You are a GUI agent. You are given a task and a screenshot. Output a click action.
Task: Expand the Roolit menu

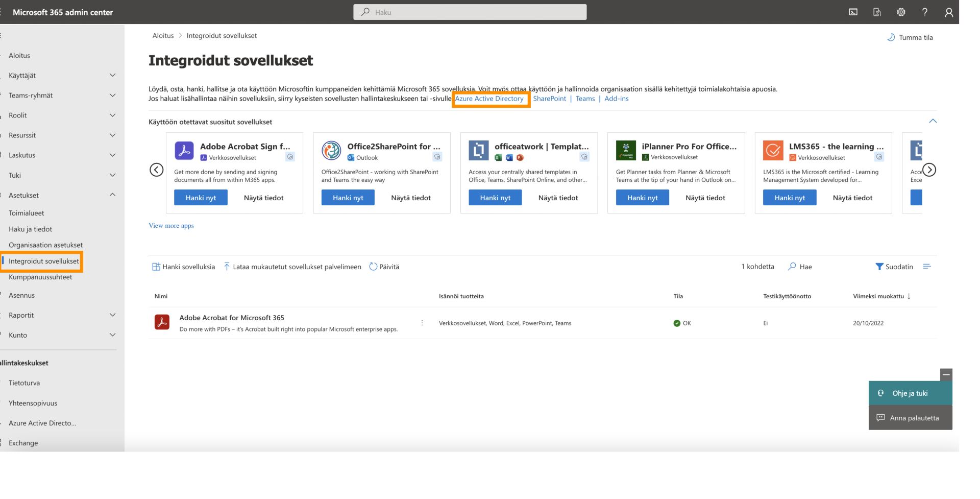point(113,115)
